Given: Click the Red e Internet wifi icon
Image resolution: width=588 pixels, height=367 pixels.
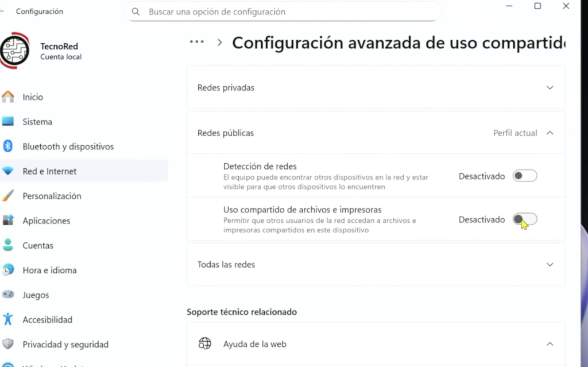Looking at the screenshot, I should click(x=8, y=171).
